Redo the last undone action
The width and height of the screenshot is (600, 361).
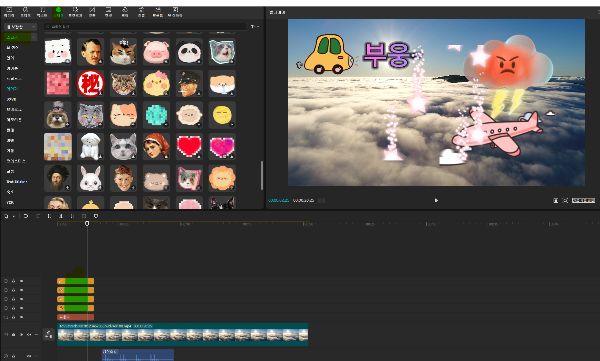click(x=38, y=216)
